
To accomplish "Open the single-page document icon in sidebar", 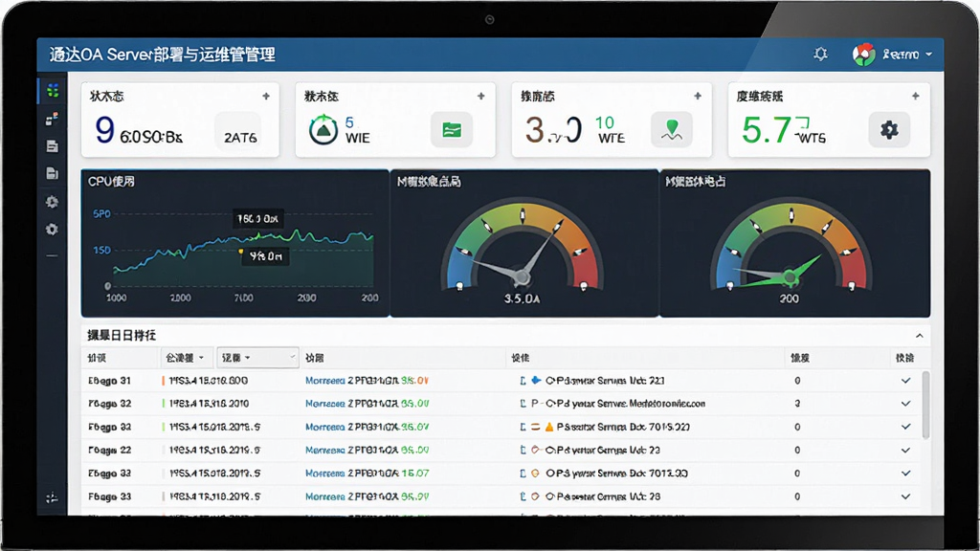I will pyautogui.click(x=52, y=146).
